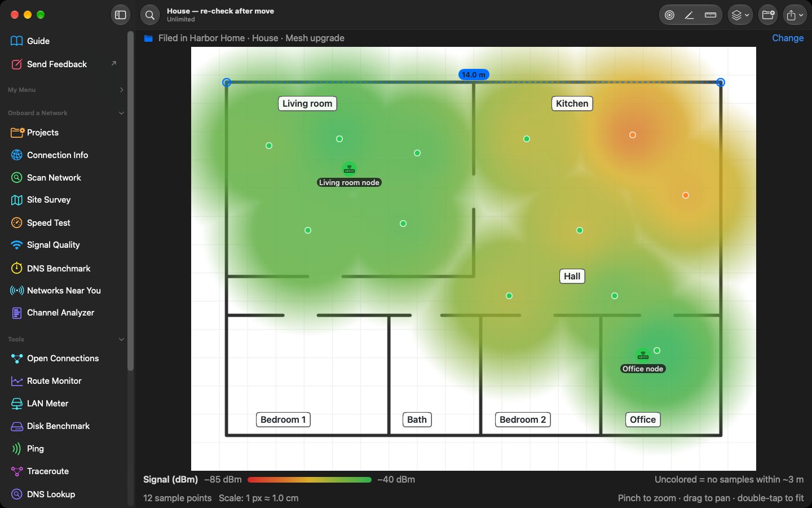Click the Ping waves icon
The height and width of the screenshot is (508, 812).
coord(17,449)
